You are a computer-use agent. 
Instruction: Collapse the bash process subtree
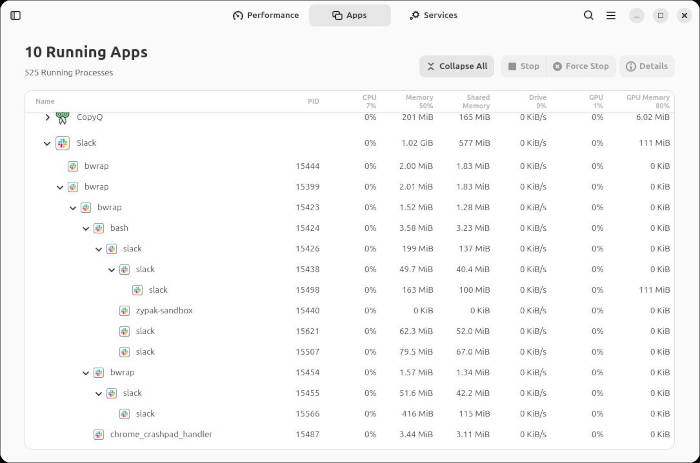click(x=86, y=228)
